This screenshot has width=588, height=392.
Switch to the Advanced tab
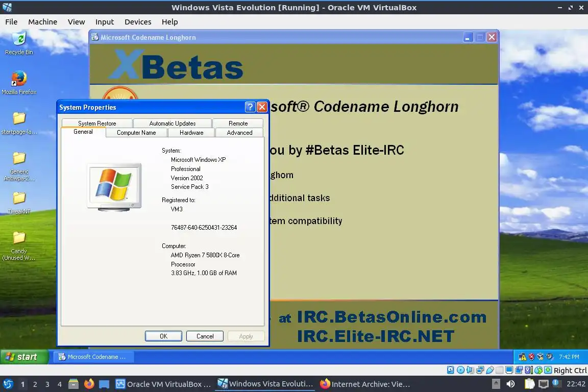(x=239, y=132)
